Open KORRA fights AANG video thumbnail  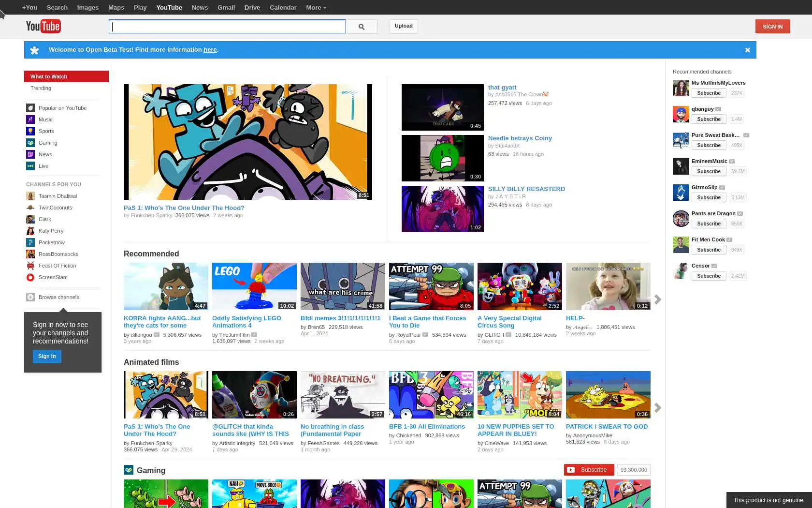166,286
